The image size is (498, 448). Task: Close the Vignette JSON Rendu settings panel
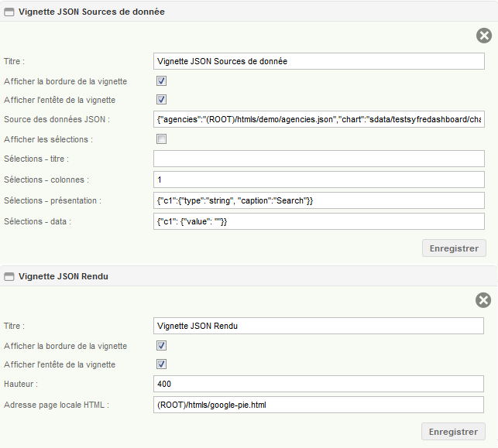coord(483,300)
